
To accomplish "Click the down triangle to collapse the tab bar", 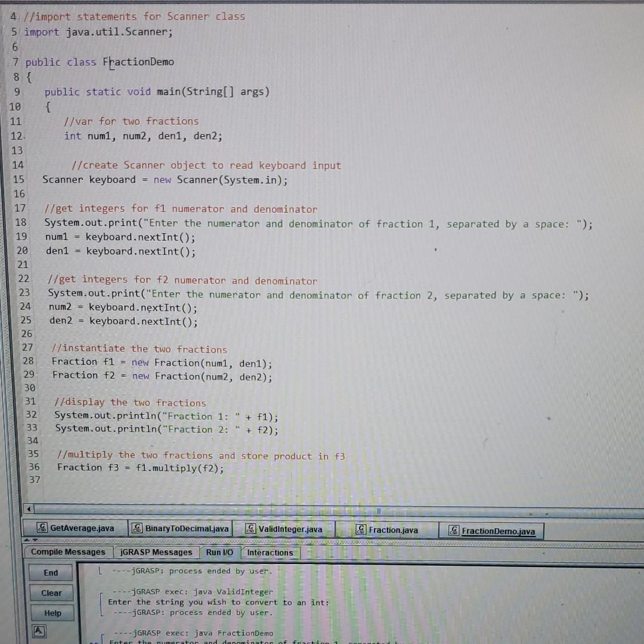I will coord(36,538).
